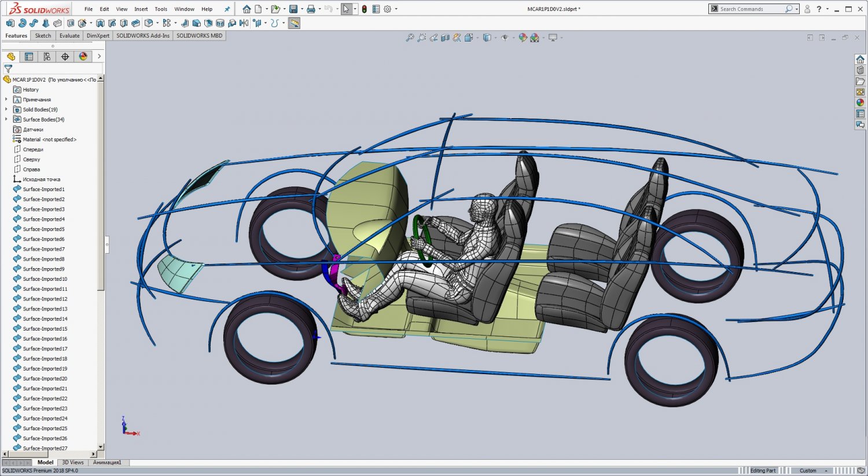The image size is (868, 476).
Task: Click the Measure ruler tool icon
Action: point(295,23)
